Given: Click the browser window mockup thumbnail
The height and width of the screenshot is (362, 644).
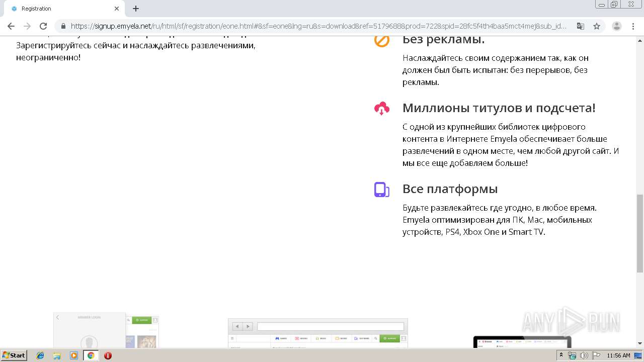Looking at the screenshot, I should 317,333.
